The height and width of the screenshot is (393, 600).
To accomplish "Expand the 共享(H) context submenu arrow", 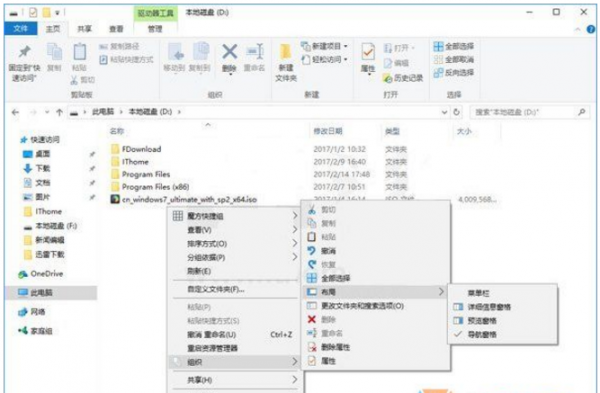I will 295,380.
